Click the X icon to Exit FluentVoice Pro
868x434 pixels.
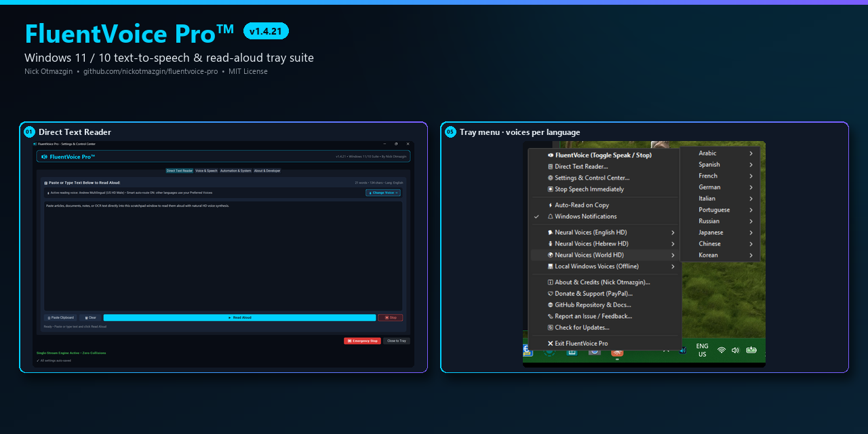551,344
